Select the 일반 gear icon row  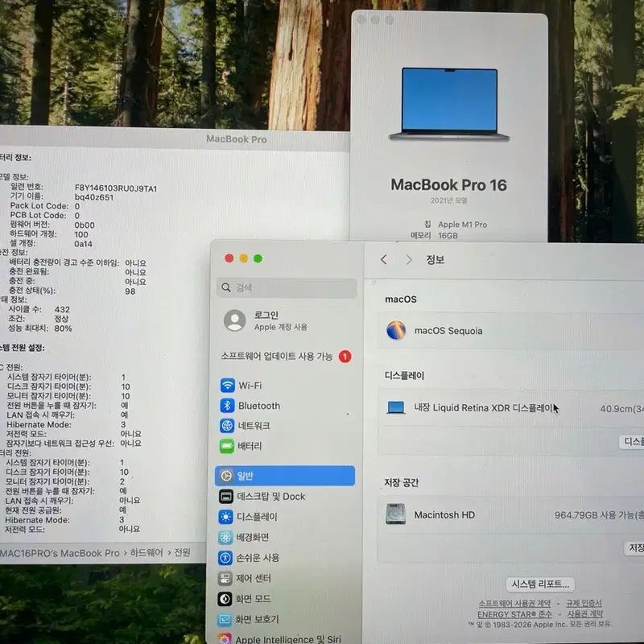coord(285,476)
